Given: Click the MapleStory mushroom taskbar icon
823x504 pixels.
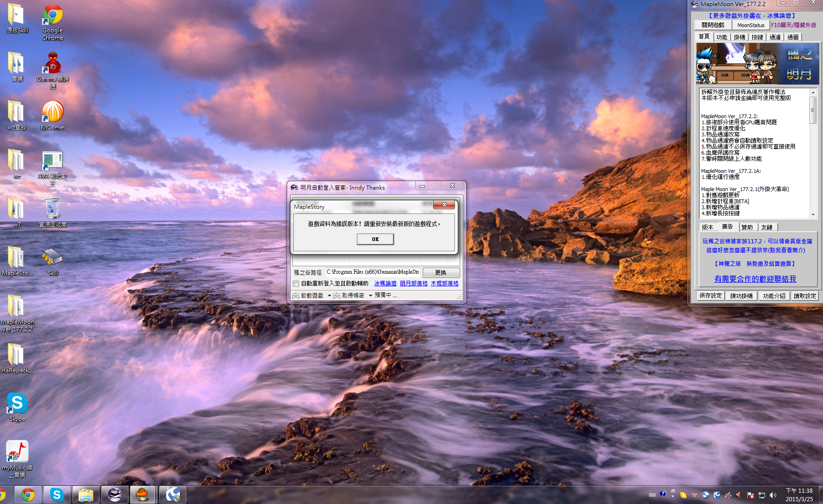Looking at the screenshot, I should click(x=142, y=495).
